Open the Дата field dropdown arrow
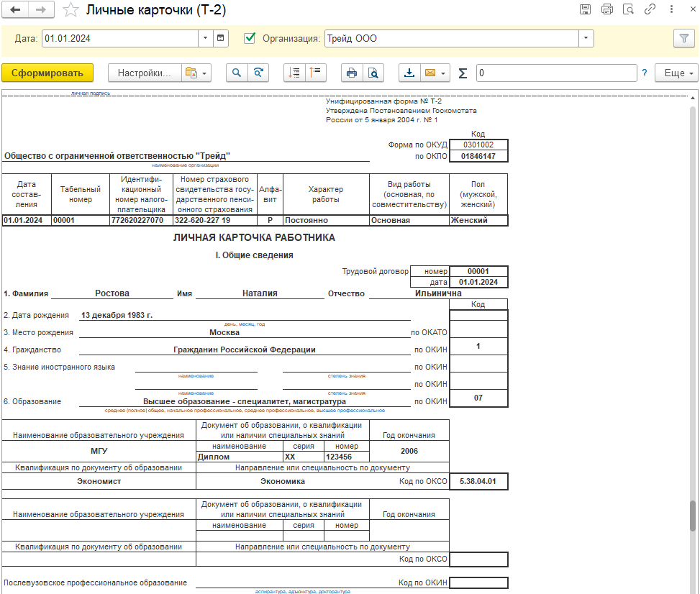This screenshot has width=700, height=594. [205, 38]
